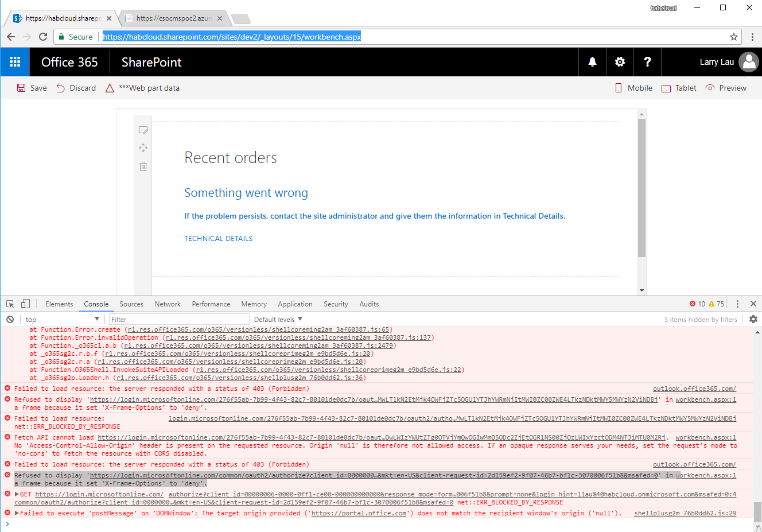Switch to the Network tab
This screenshot has height=532, width=762.
168,304
